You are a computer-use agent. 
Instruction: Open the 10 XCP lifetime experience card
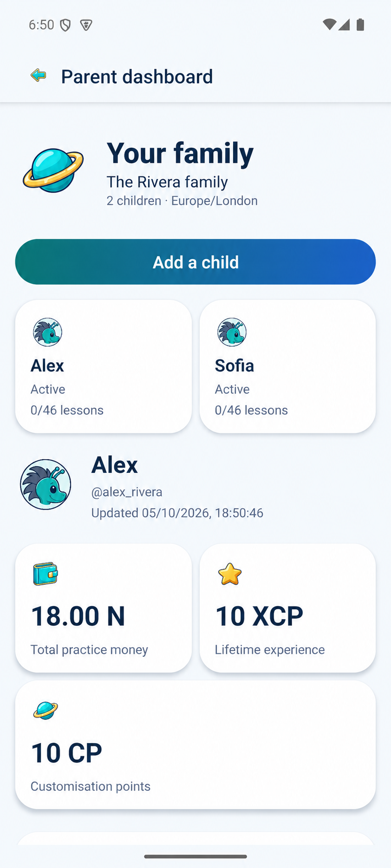(287, 608)
